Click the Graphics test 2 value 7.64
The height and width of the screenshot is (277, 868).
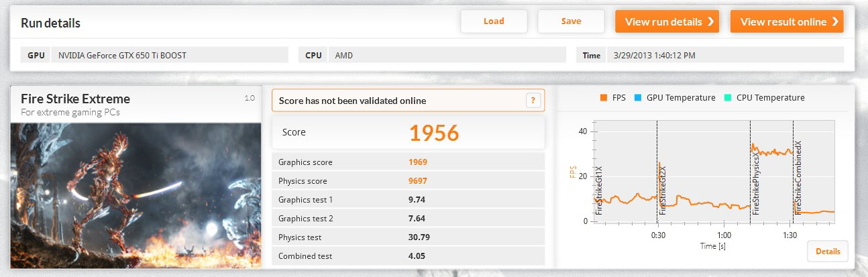click(417, 219)
